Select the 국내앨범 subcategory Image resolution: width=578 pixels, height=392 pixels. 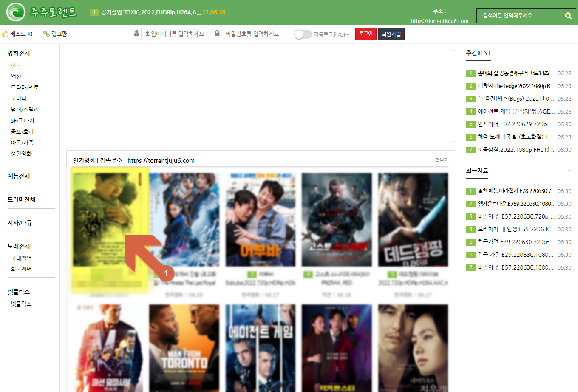click(x=21, y=258)
